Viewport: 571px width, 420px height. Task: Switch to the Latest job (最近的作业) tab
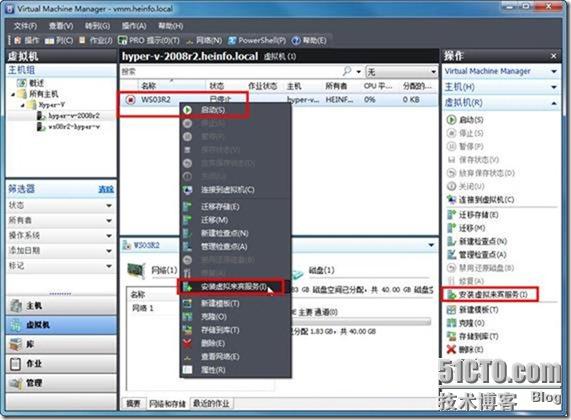click(212, 404)
